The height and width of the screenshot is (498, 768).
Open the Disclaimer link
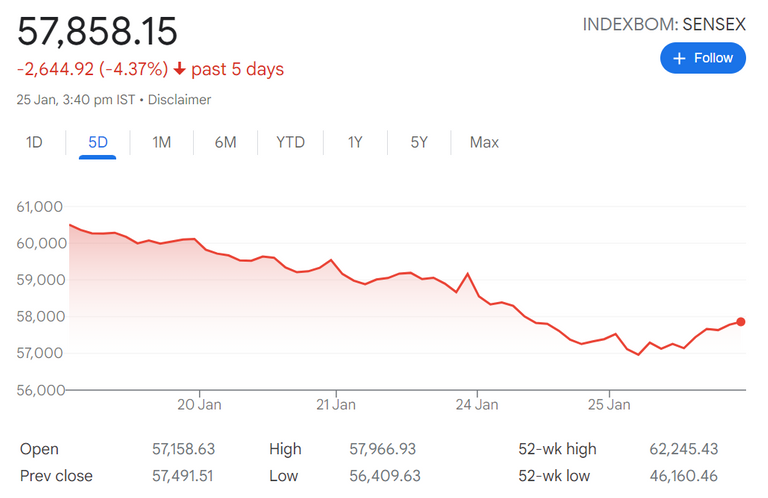coord(180,100)
